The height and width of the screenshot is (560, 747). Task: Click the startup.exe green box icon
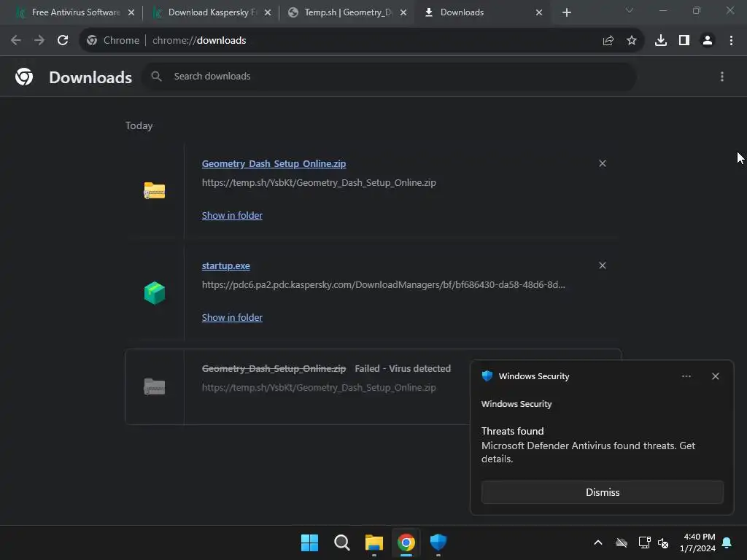[155, 293]
